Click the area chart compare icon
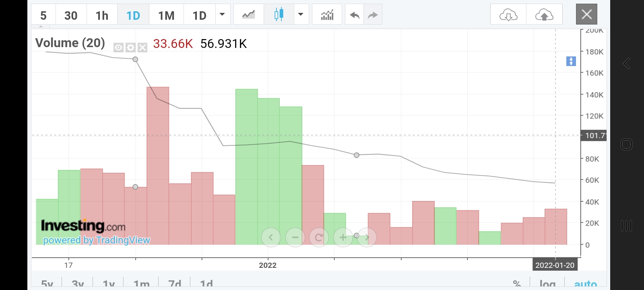The image size is (644, 290). click(248, 15)
